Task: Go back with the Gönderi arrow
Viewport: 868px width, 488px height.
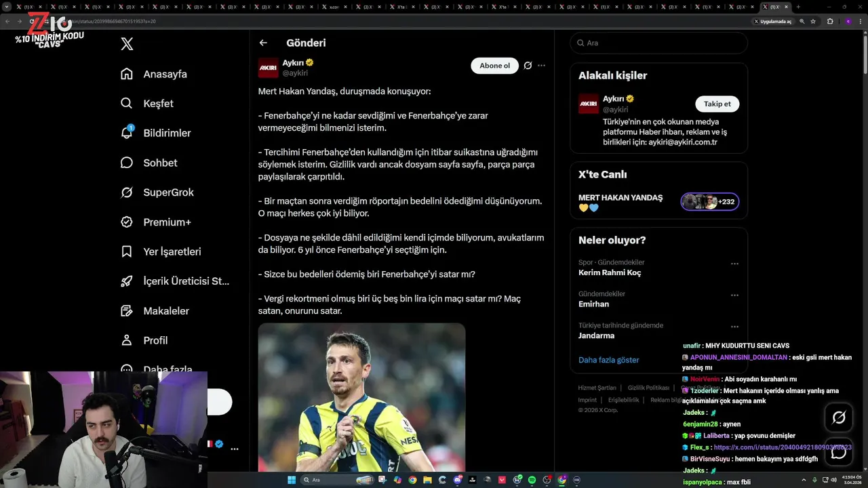Action: 263,43
